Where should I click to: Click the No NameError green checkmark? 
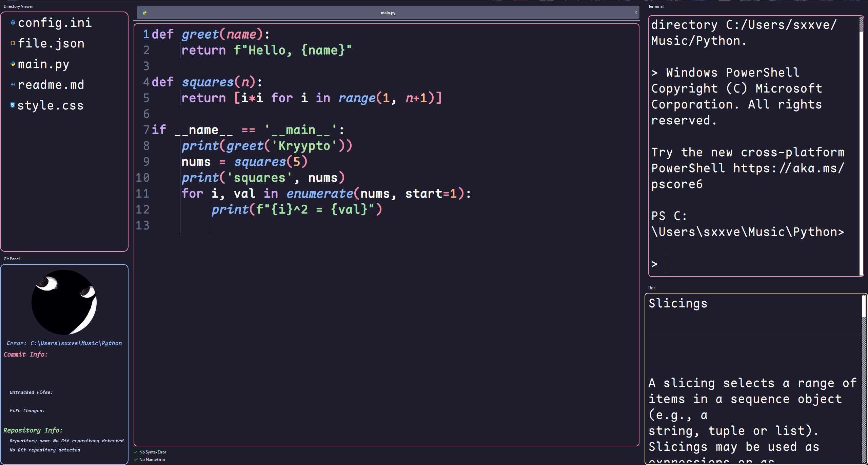(x=136, y=460)
